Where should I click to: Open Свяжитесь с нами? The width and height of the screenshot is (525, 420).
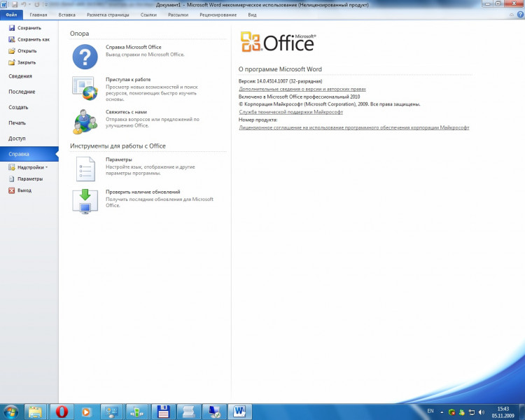[126, 112]
